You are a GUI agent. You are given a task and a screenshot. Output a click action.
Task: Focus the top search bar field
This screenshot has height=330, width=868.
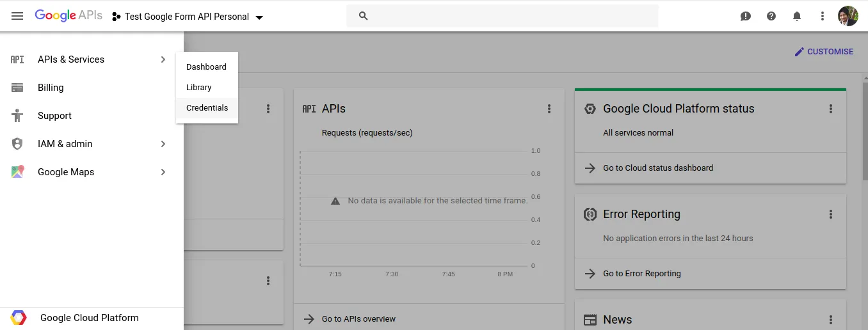(502, 16)
